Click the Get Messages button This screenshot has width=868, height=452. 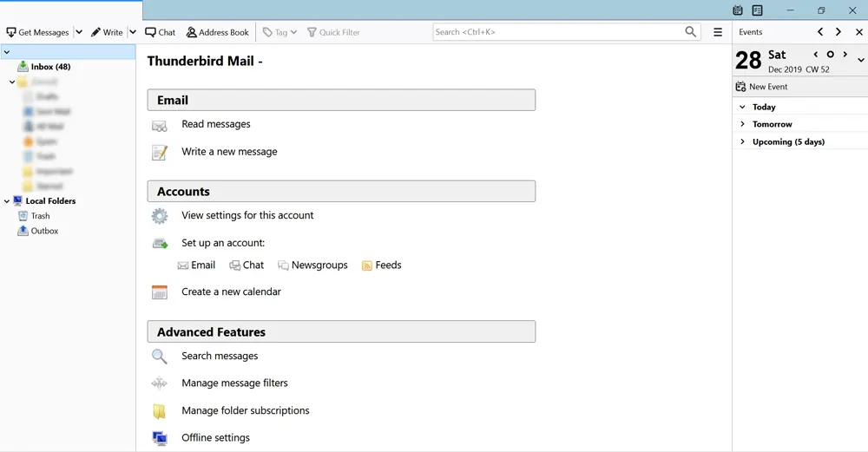[x=37, y=32]
